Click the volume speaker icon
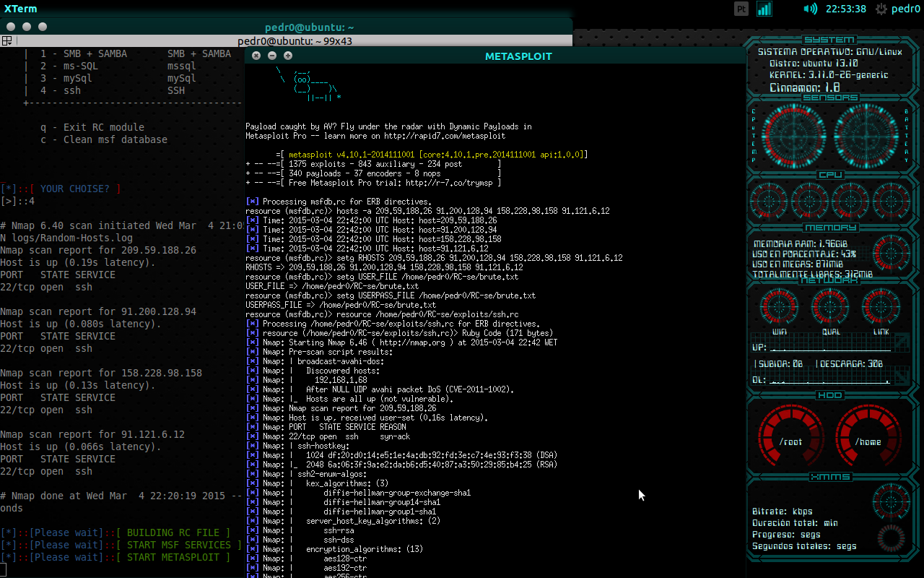The height and width of the screenshot is (578, 924). (811, 9)
